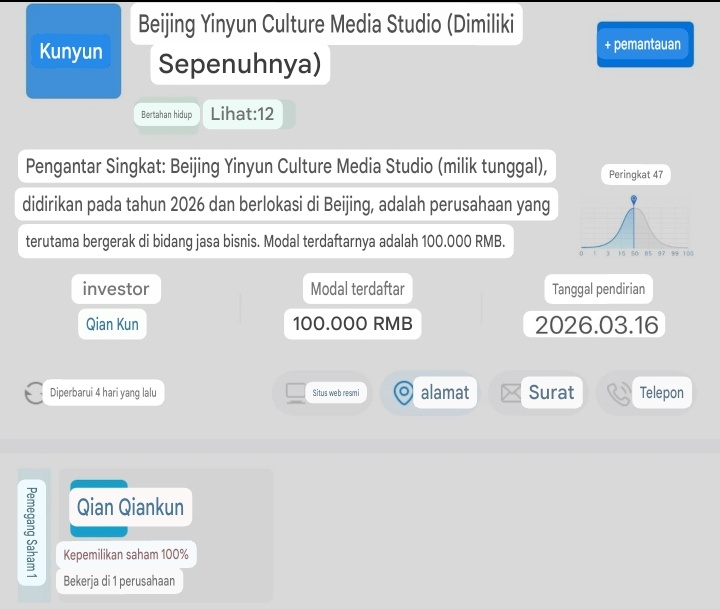Click the Kunyun company logo tile

coord(73,51)
